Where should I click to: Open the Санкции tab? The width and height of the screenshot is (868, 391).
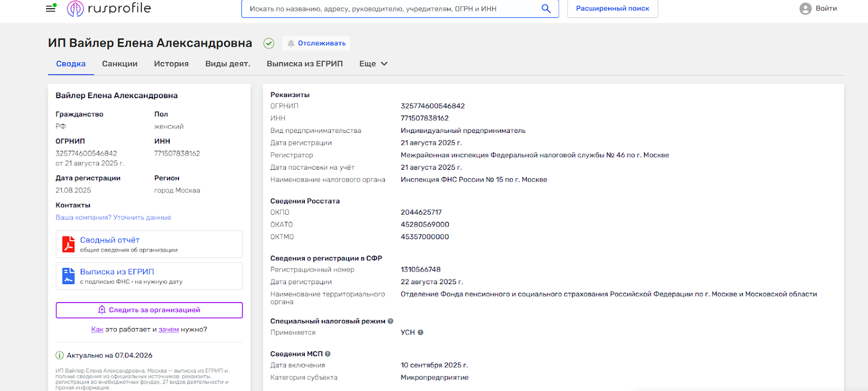coord(120,63)
